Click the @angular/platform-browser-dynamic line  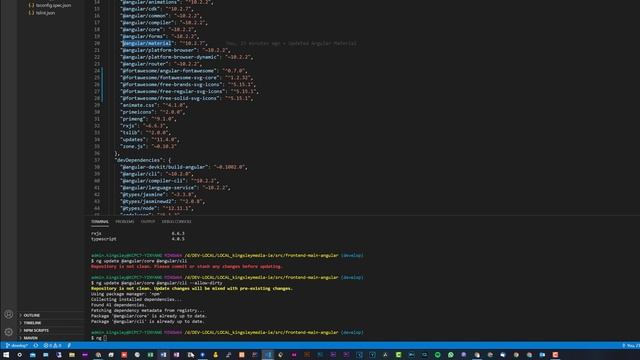click(187, 57)
